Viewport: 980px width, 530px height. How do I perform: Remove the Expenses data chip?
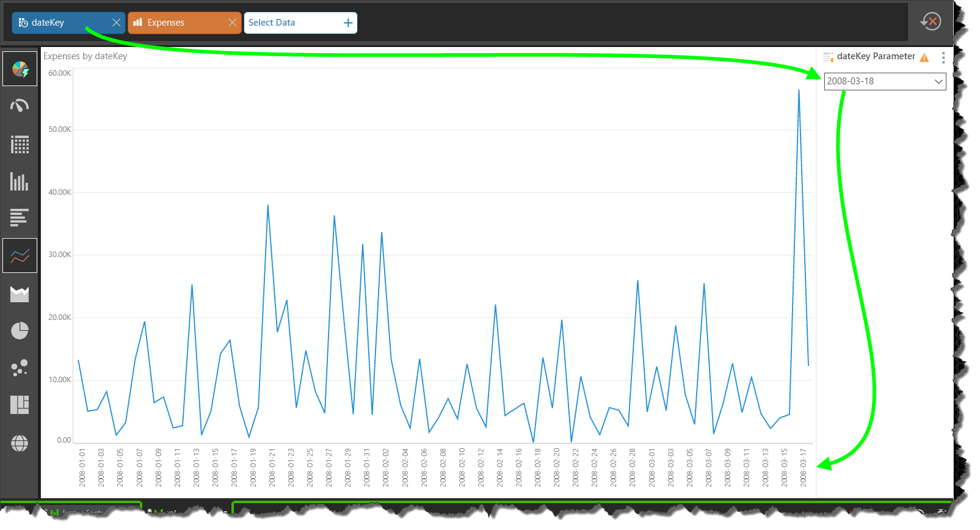(x=232, y=23)
